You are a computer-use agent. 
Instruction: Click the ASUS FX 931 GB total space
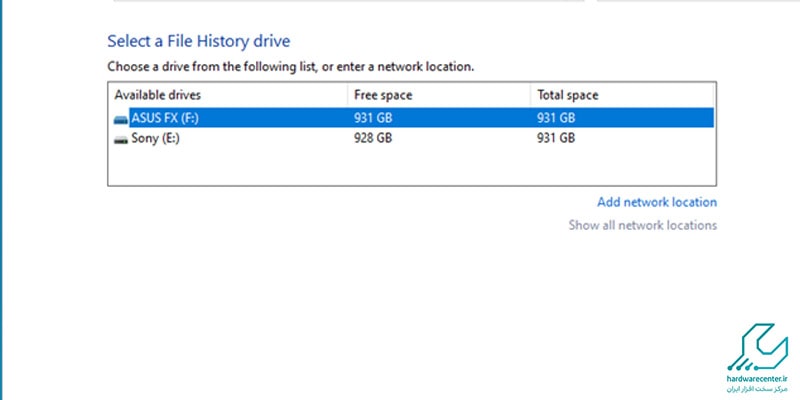point(556,118)
